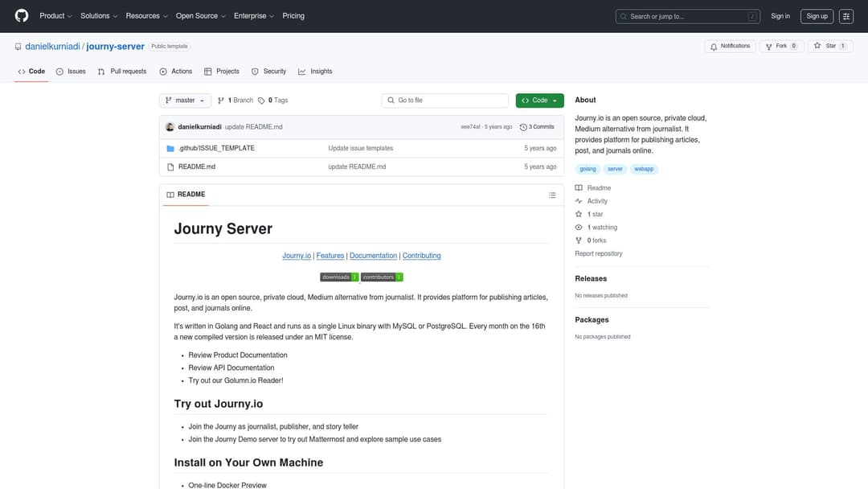View the 1 Branch link
Screen dimensions: 868x489
[235, 101]
